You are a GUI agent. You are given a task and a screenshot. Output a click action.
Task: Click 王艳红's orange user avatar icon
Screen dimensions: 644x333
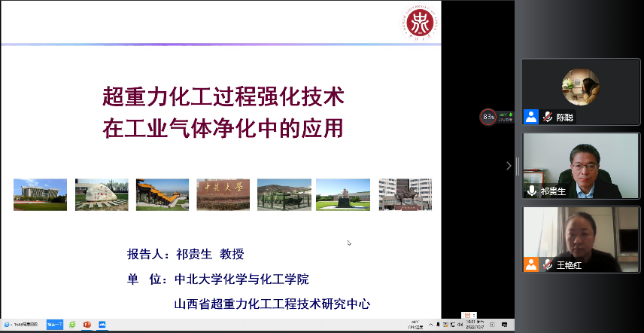point(531,265)
